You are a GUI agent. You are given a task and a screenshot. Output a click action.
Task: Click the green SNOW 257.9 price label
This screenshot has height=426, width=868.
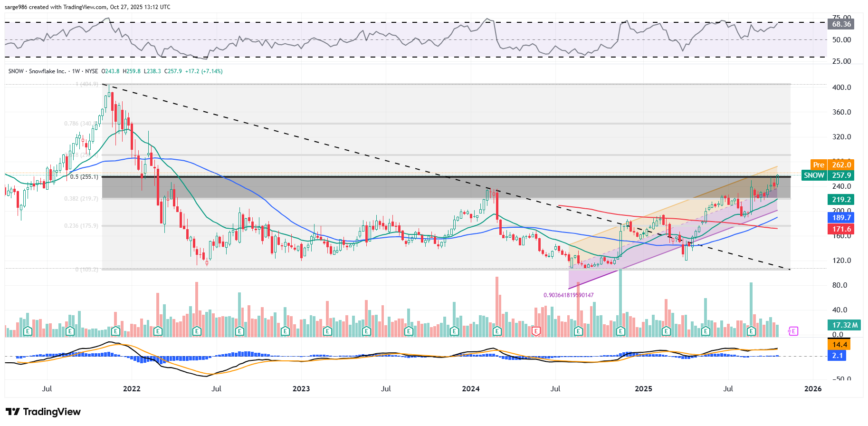click(827, 175)
